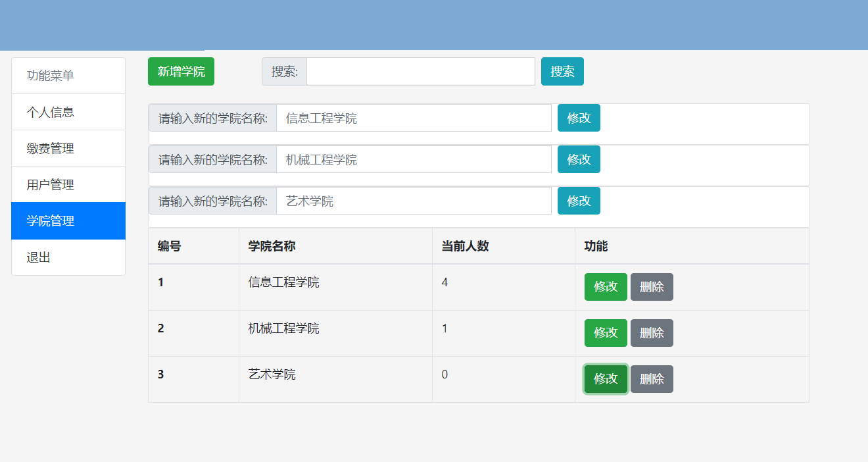Click 删除 in the 机械工程学院 table row
This screenshot has width=868, height=462.
pyautogui.click(x=652, y=333)
